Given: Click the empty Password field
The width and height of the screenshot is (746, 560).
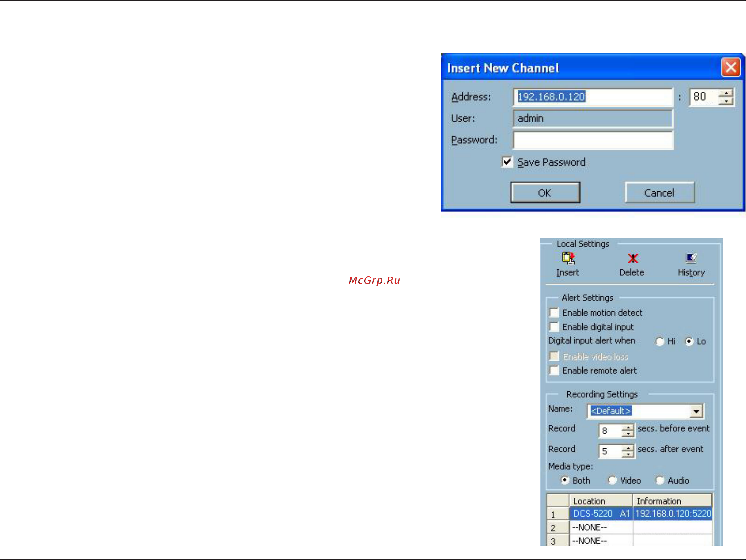Looking at the screenshot, I should pos(593,140).
